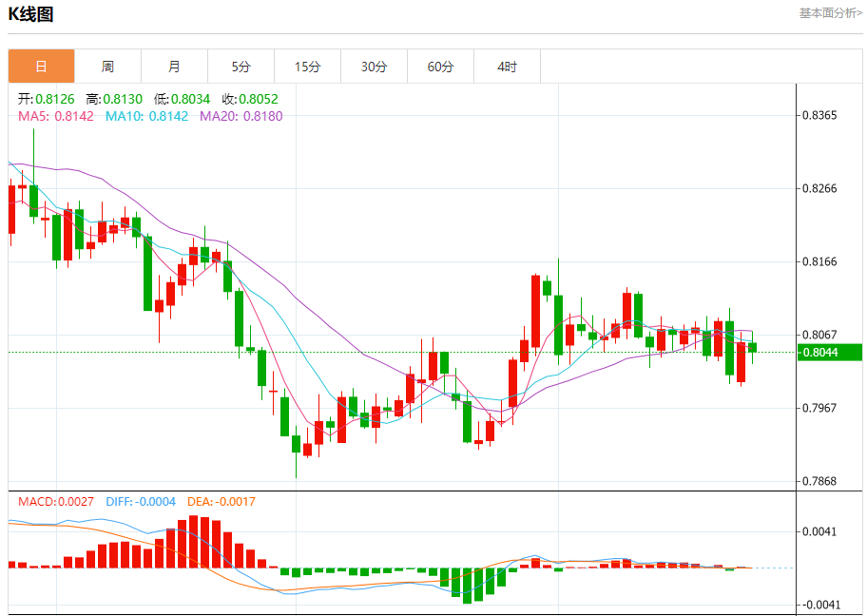Click the tallest red MACD histogram bar
This screenshot has height=616, width=867.
(x=194, y=542)
